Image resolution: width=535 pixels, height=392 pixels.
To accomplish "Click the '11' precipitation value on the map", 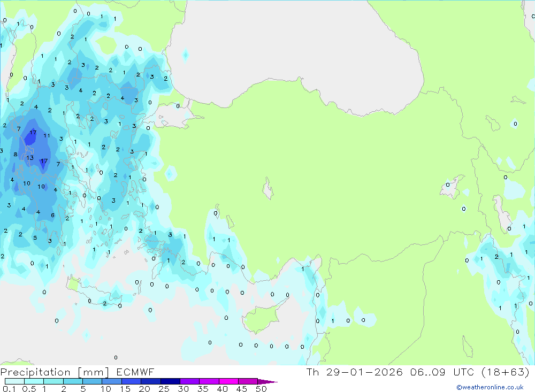I will tap(47, 135).
